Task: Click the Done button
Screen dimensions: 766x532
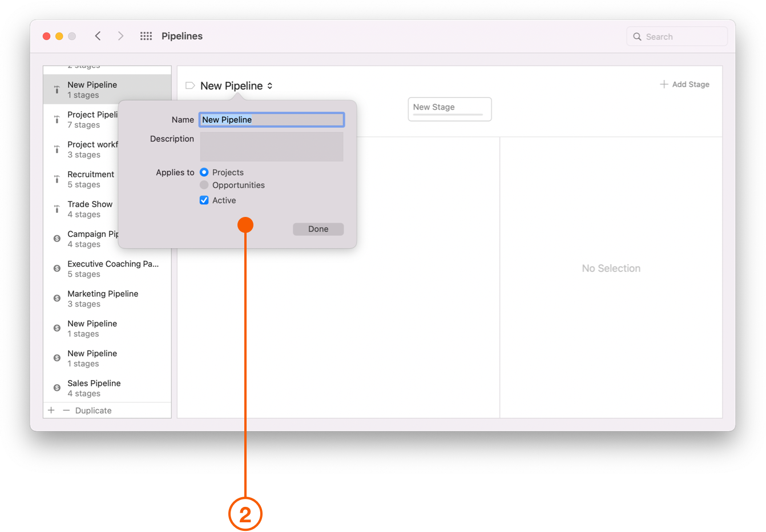Action: 318,229
